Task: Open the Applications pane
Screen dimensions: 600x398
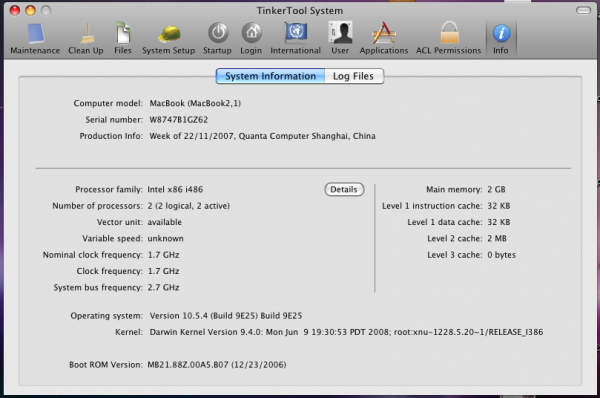Action: pos(384,39)
